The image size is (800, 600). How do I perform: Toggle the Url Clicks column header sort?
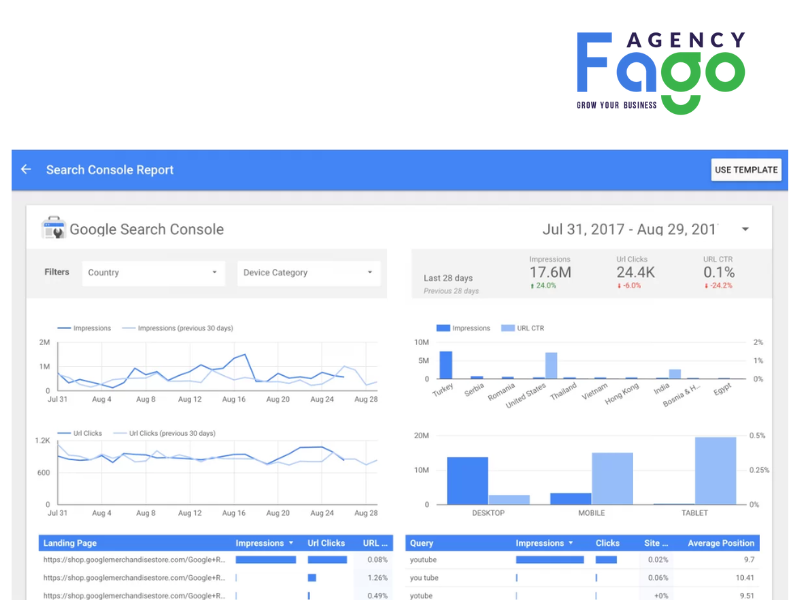326,543
